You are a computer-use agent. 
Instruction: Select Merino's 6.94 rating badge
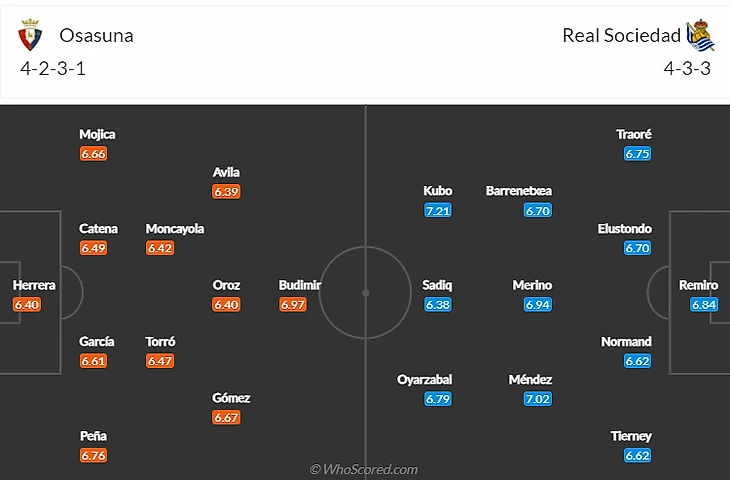tap(538, 304)
